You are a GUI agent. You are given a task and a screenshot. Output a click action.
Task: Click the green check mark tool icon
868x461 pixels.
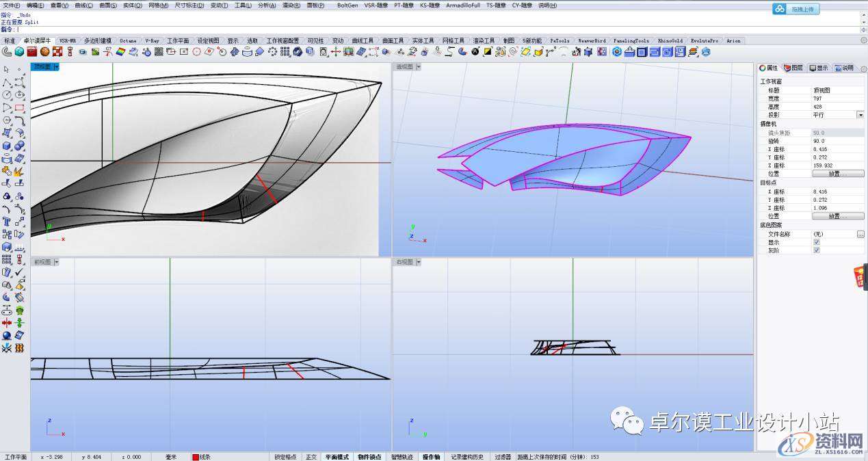[x=20, y=272]
